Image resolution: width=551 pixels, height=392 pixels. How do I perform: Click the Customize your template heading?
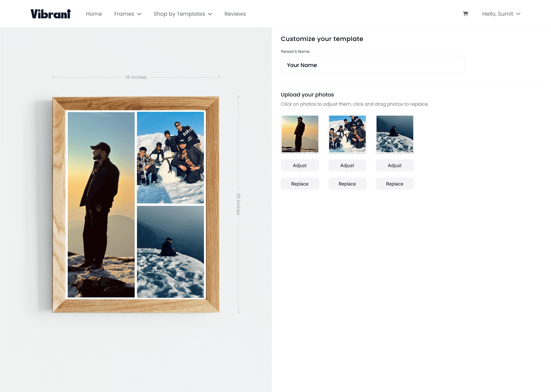[322, 39]
